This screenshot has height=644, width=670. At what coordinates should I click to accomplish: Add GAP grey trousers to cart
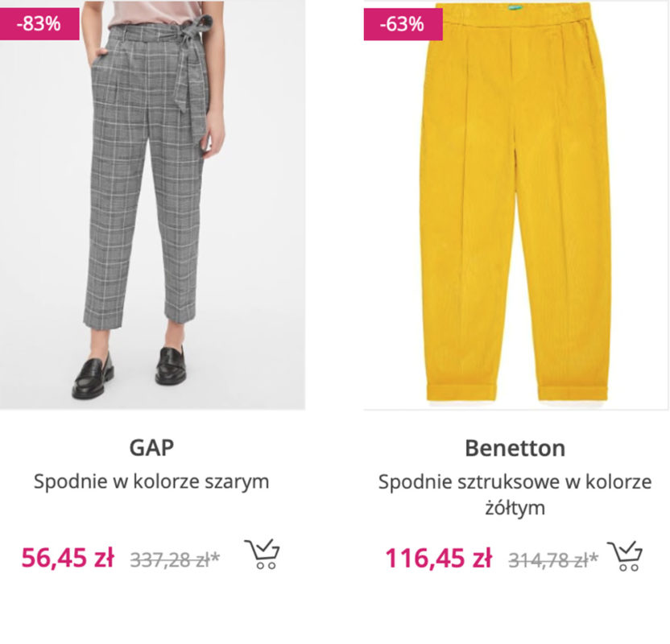coord(263,555)
